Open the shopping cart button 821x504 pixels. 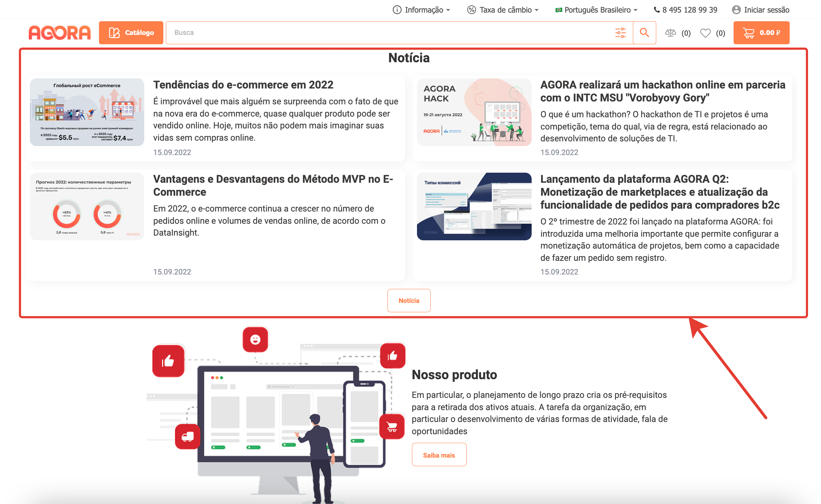[x=761, y=33]
